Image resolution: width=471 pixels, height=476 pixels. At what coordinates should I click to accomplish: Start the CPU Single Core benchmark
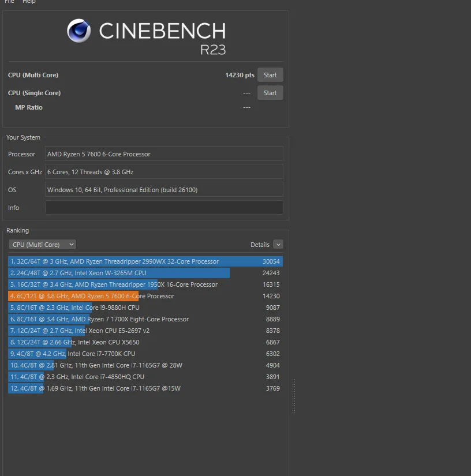(x=270, y=93)
